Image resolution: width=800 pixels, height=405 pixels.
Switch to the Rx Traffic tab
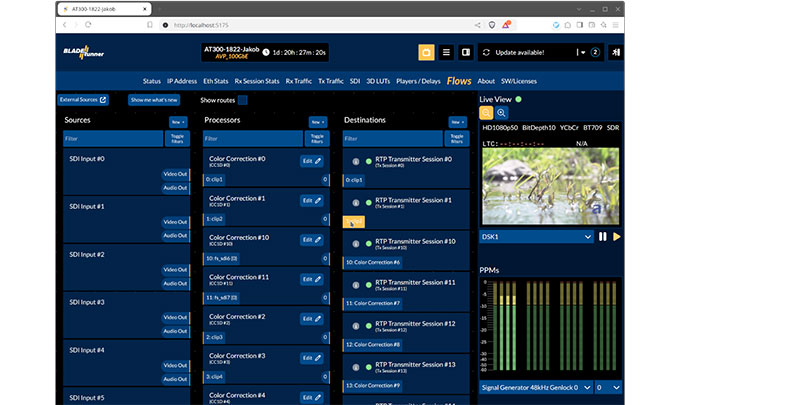300,80
